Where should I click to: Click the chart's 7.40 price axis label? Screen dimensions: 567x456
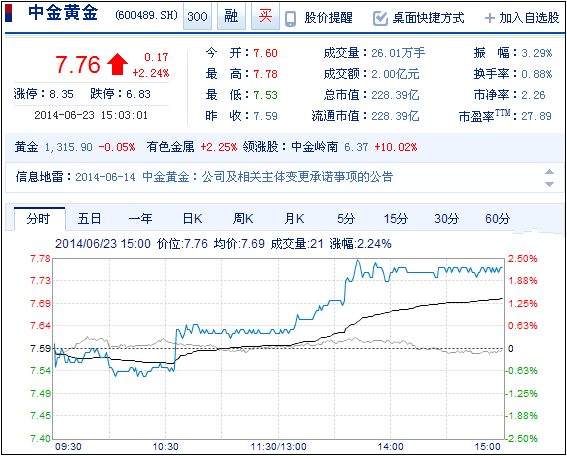pos(40,439)
